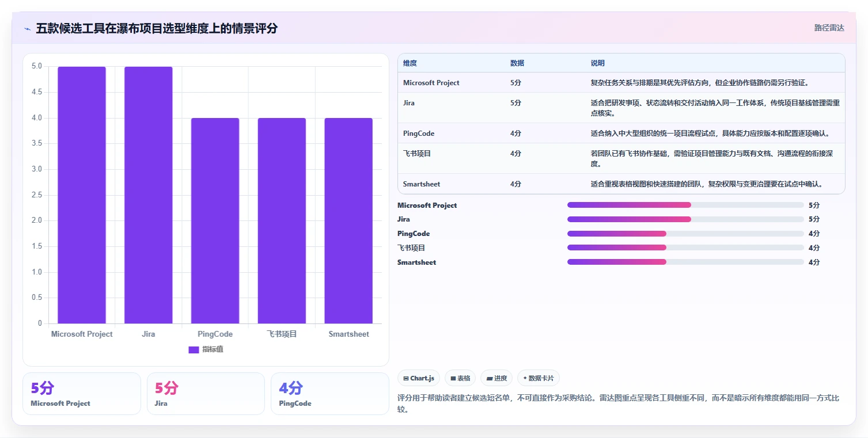Click the purple legend swatch 指标值
Screen dimensions: 868x438
pyautogui.click(x=194, y=349)
